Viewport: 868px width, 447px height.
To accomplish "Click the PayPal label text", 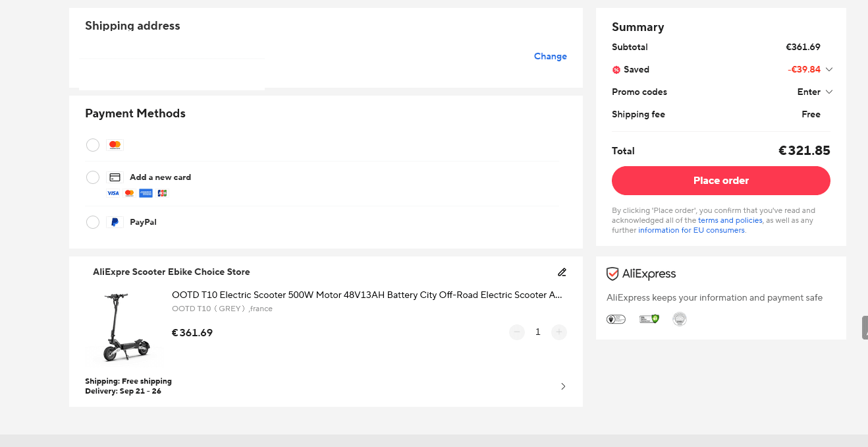I will point(143,222).
